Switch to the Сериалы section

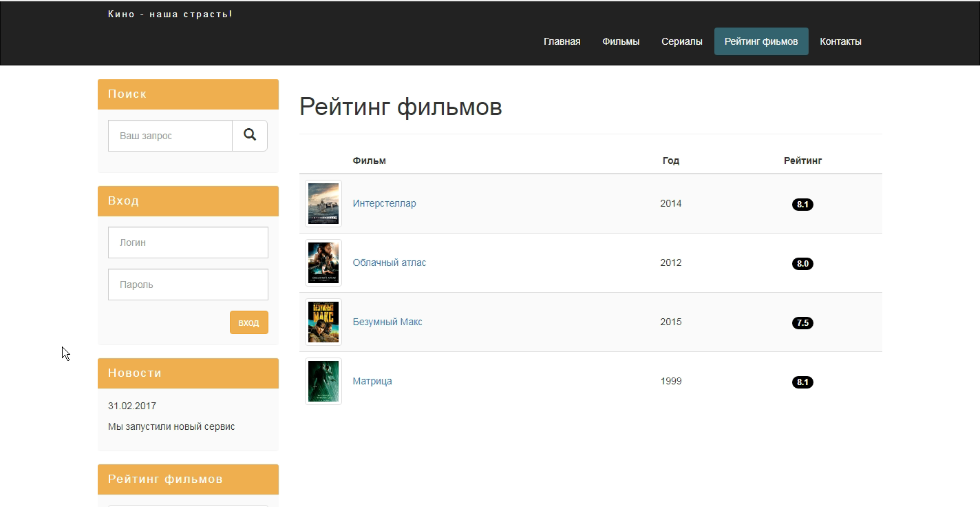[681, 41]
